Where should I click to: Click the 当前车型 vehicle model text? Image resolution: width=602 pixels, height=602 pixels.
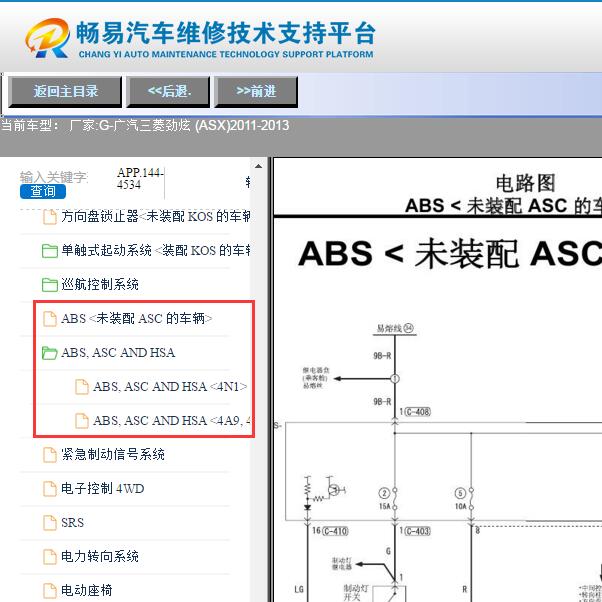click(145, 126)
